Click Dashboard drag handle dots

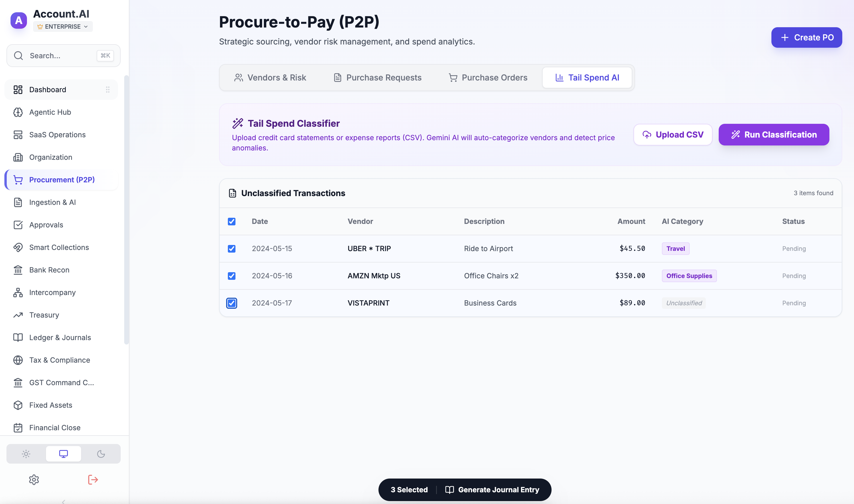pyautogui.click(x=108, y=90)
